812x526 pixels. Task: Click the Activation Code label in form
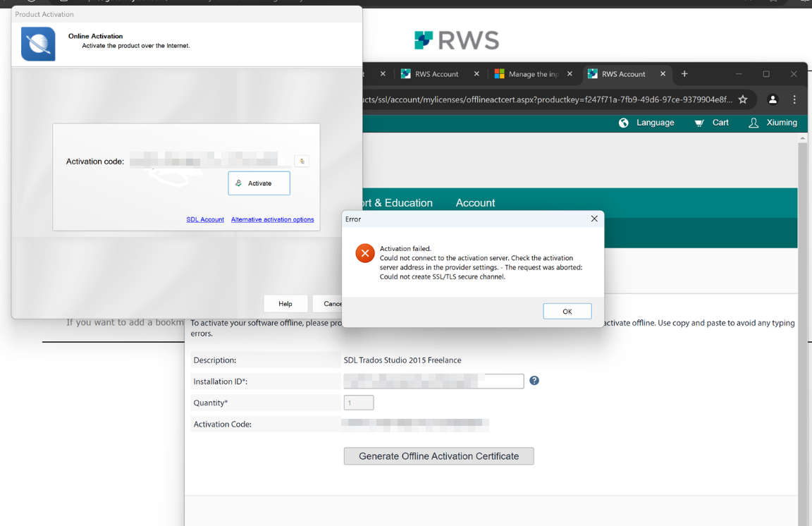222,424
